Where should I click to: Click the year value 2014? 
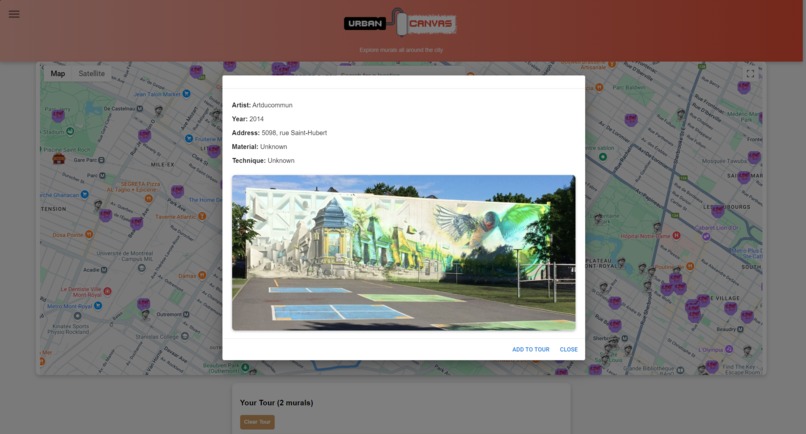(257, 119)
